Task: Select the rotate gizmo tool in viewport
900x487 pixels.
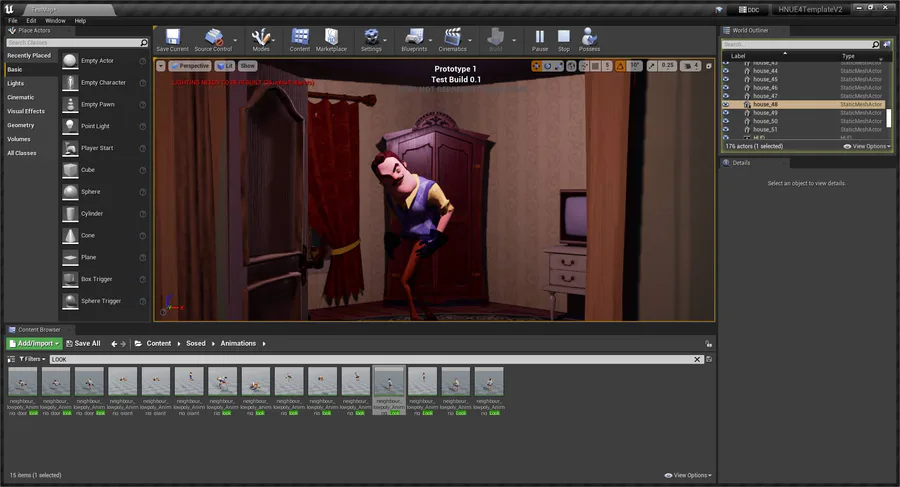Action: click(x=548, y=66)
